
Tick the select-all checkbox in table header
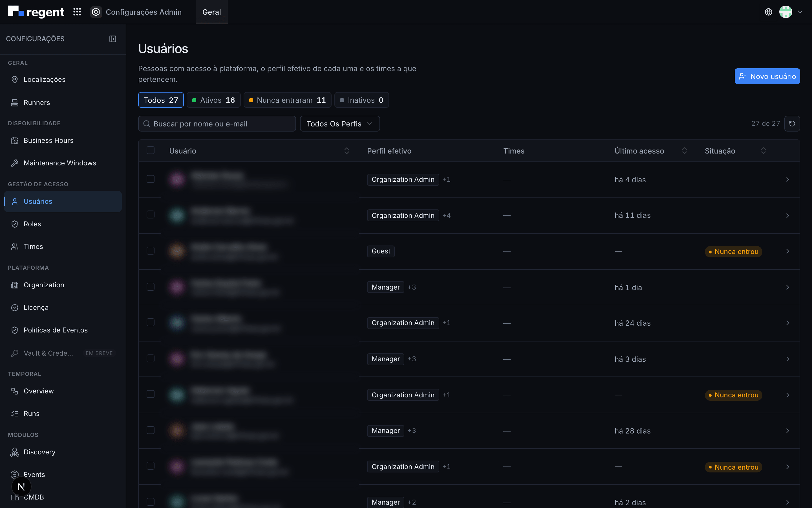click(151, 150)
